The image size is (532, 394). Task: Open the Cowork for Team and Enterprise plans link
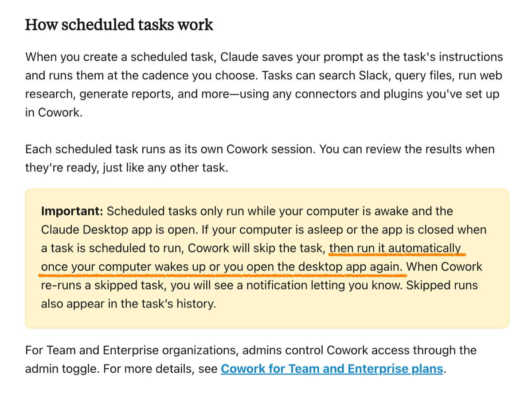(332, 369)
